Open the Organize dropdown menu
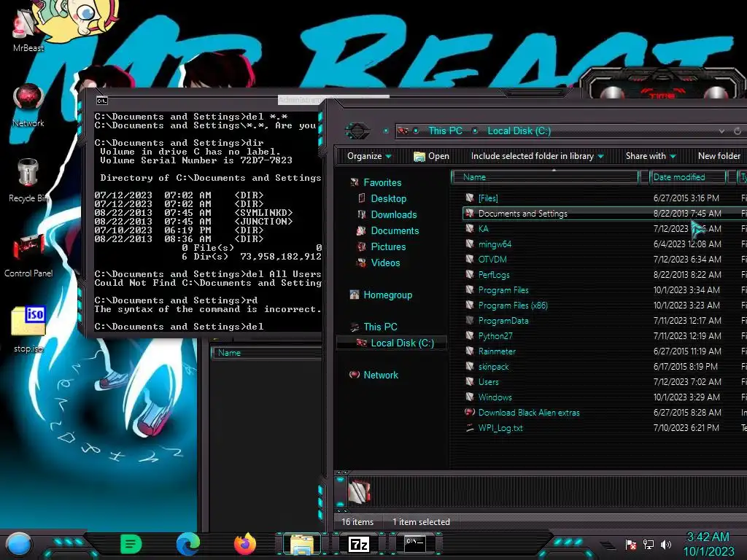747x560 pixels. [369, 156]
